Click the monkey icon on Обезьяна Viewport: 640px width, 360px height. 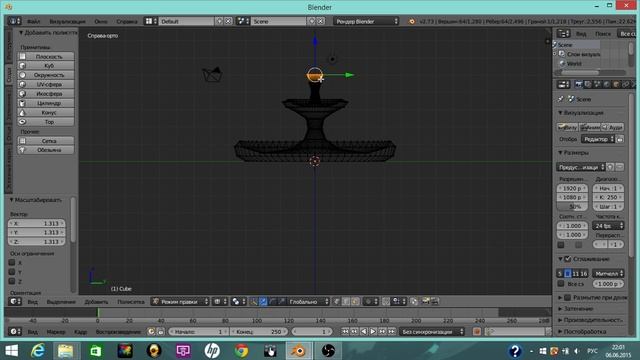pos(22,150)
